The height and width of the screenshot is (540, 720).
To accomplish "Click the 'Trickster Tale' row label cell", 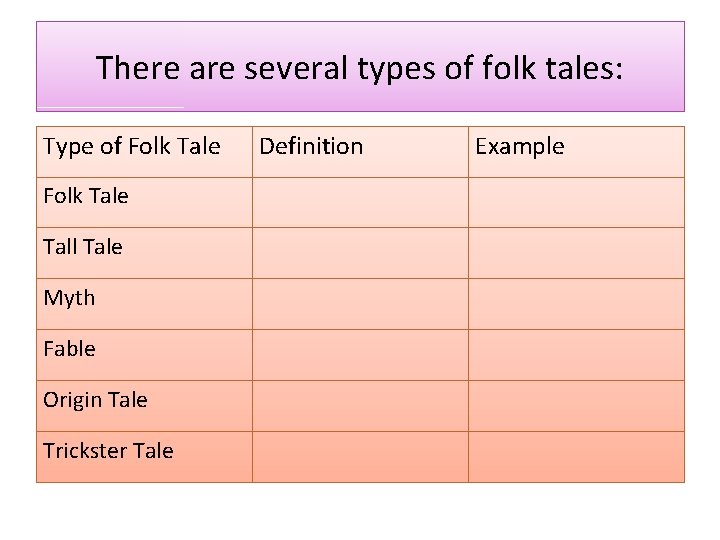I will (108, 451).
